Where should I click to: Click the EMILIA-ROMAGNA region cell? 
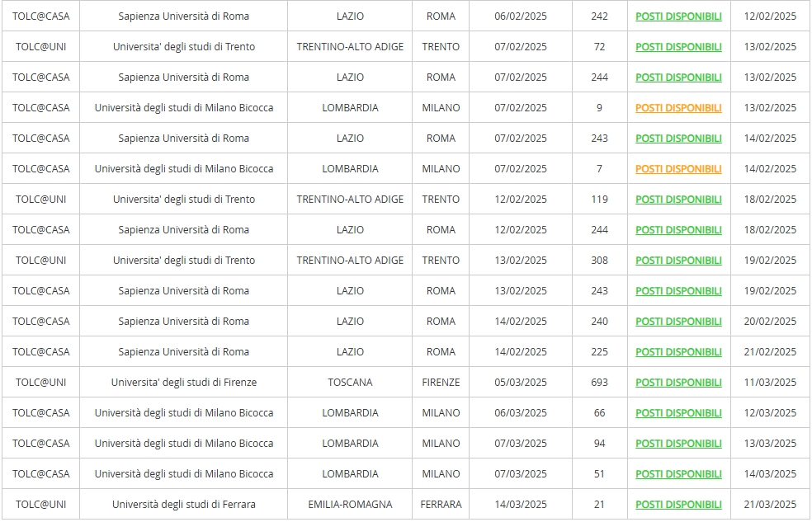pos(350,505)
